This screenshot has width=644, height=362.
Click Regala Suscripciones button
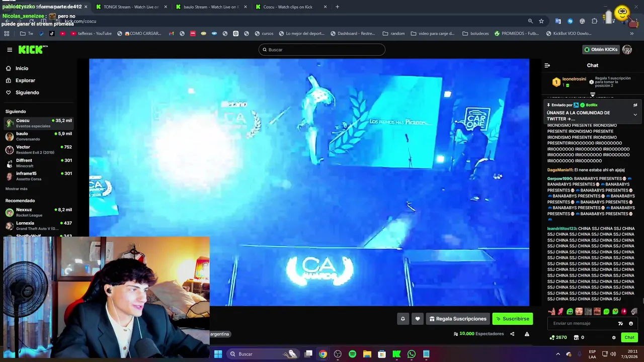[458, 319]
